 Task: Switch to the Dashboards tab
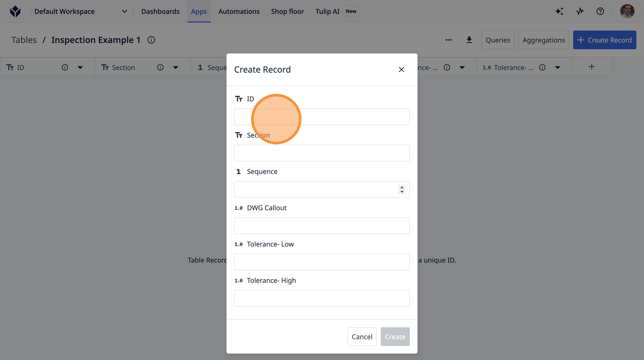160,11
